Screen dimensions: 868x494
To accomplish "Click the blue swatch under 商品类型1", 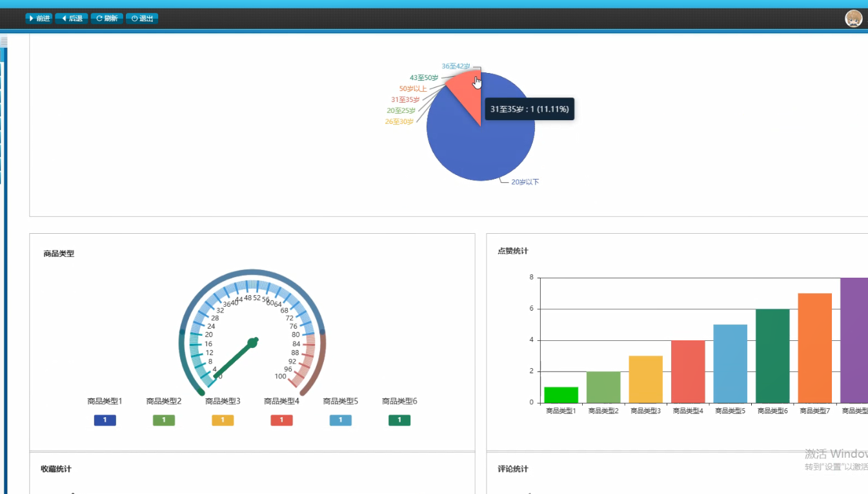I will coord(105,420).
